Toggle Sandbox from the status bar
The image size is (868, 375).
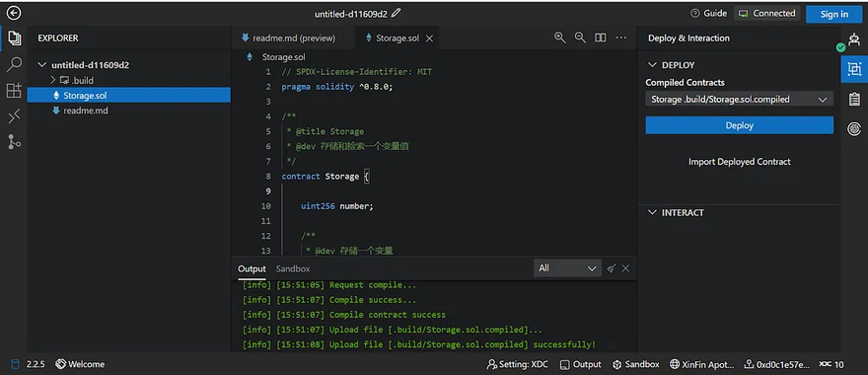point(635,364)
